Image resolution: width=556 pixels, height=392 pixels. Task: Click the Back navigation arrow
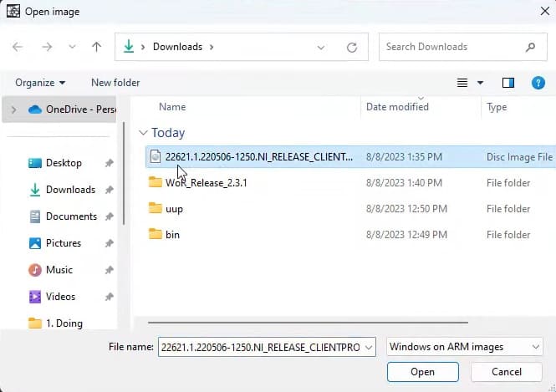coord(18,48)
